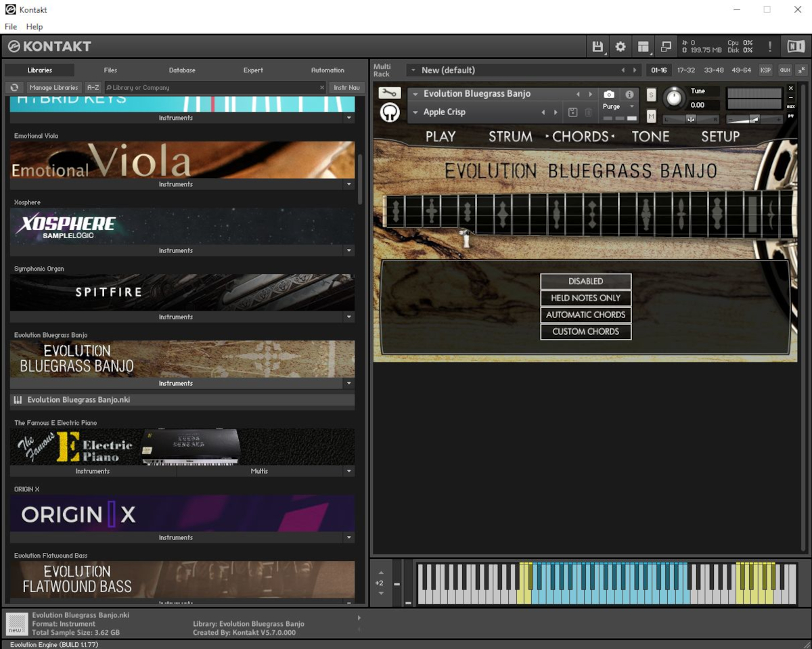This screenshot has width=812, height=649.
Task: Click the pan slider between L and R
Action: [x=690, y=119]
